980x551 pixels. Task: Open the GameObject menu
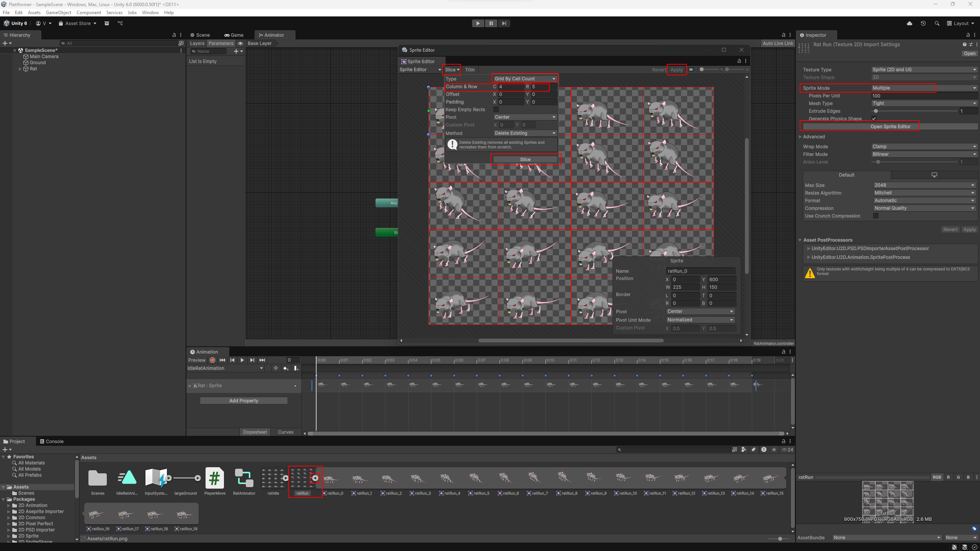coord(58,13)
